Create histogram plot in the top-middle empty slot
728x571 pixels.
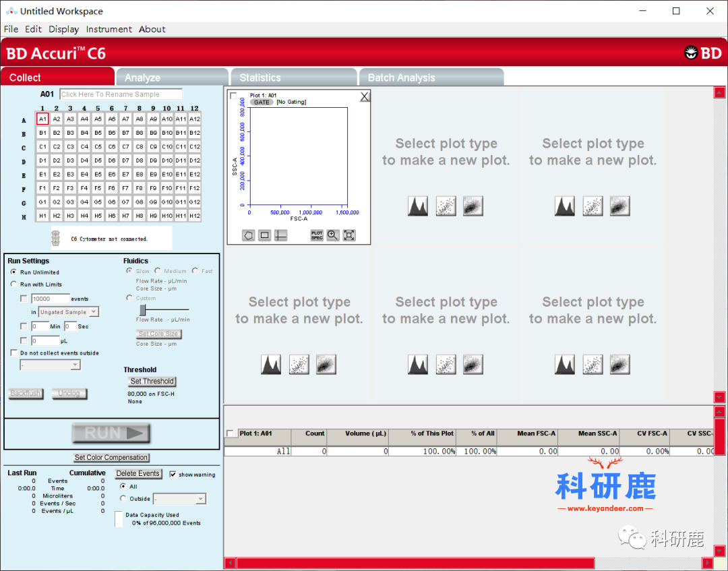click(x=418, y=206)
